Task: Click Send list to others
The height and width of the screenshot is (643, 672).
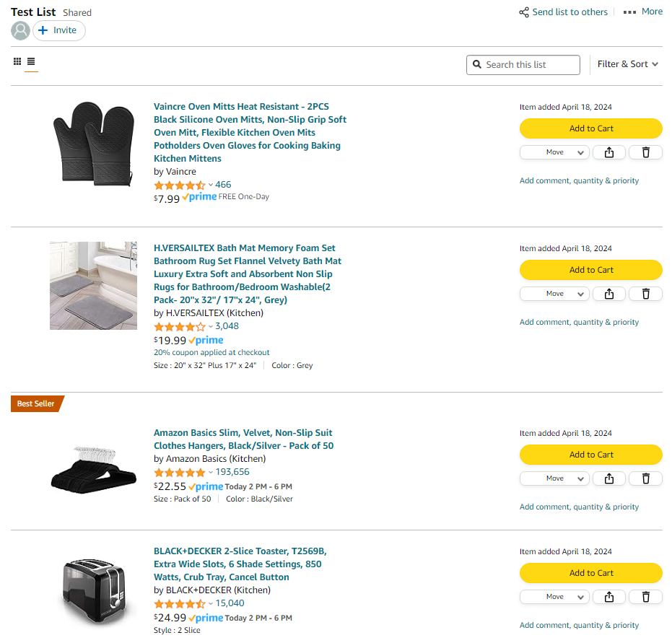Action: [563, 12]
